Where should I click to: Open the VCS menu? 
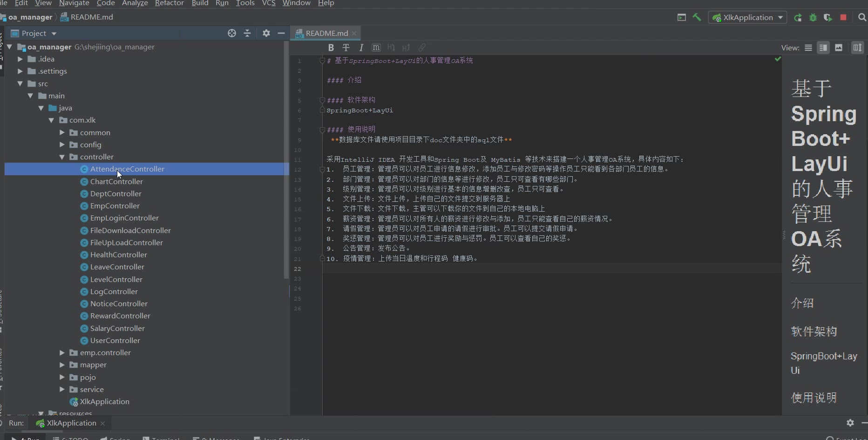point(269,3)
